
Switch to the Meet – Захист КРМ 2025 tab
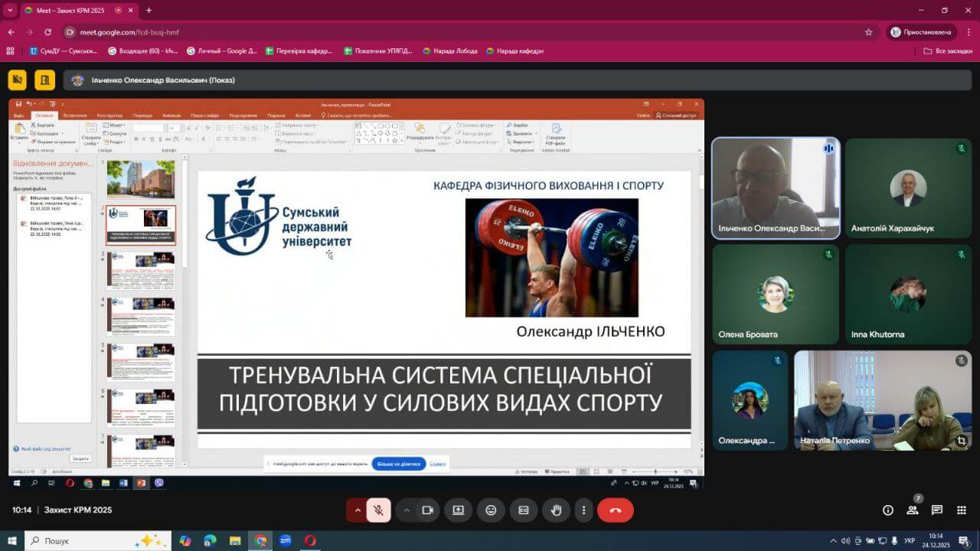click(x=73, y=11)
